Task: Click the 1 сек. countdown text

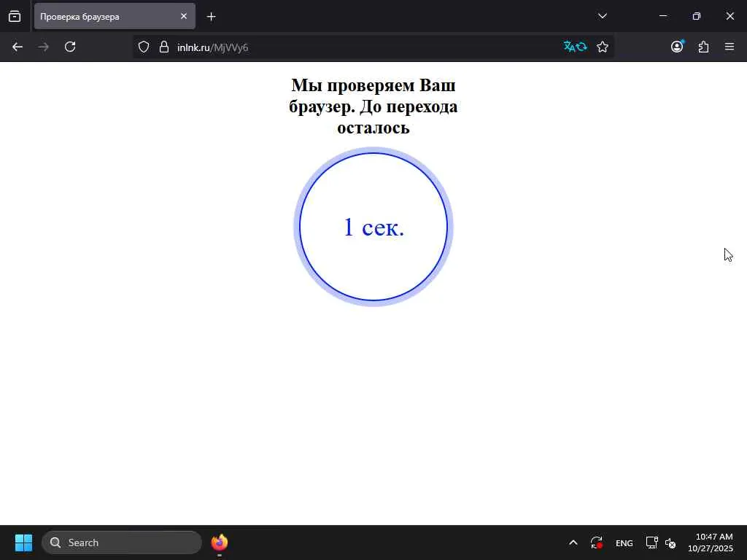Action: [373, 227]
